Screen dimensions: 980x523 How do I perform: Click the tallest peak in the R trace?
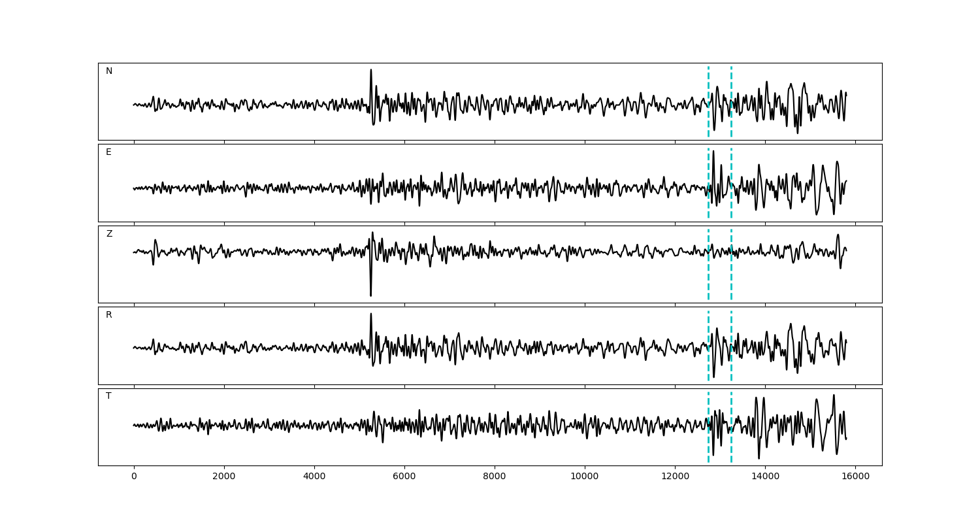(371, 314)
